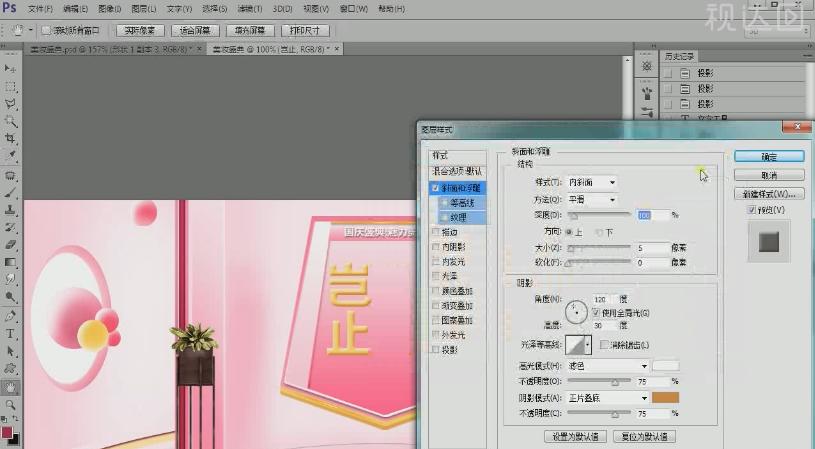Enable the 描边 (Stroke) style checkbox
The image size is (815, 449).
coord(436,232)
